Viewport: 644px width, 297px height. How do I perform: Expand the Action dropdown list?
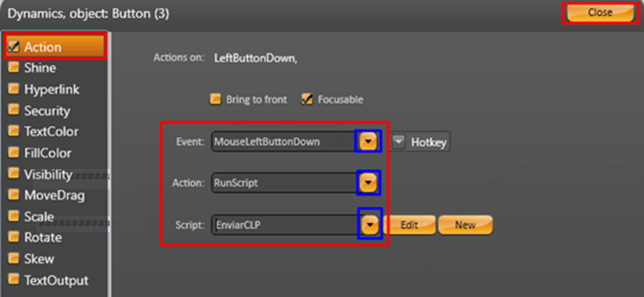pyautogui.click(x=369, y=183)
